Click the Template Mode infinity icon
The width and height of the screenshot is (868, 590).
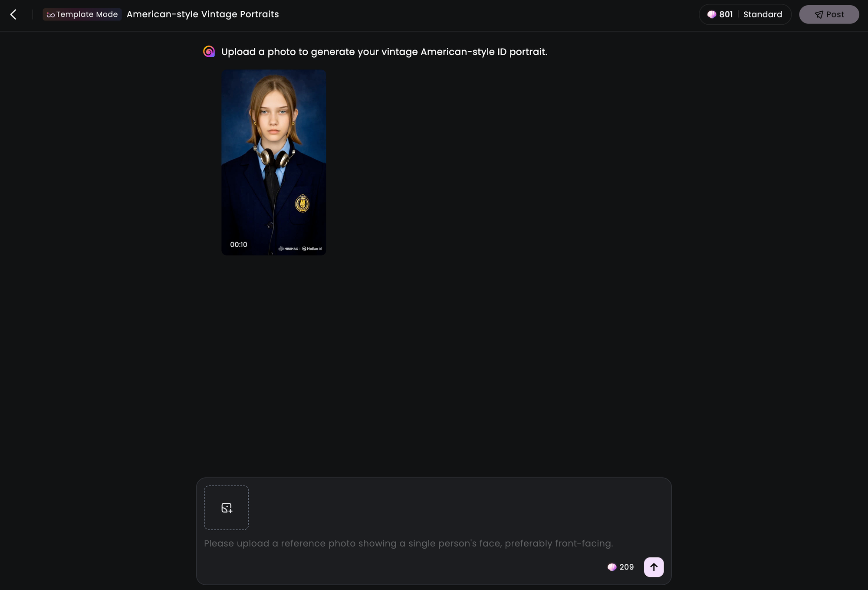[50, 15]
